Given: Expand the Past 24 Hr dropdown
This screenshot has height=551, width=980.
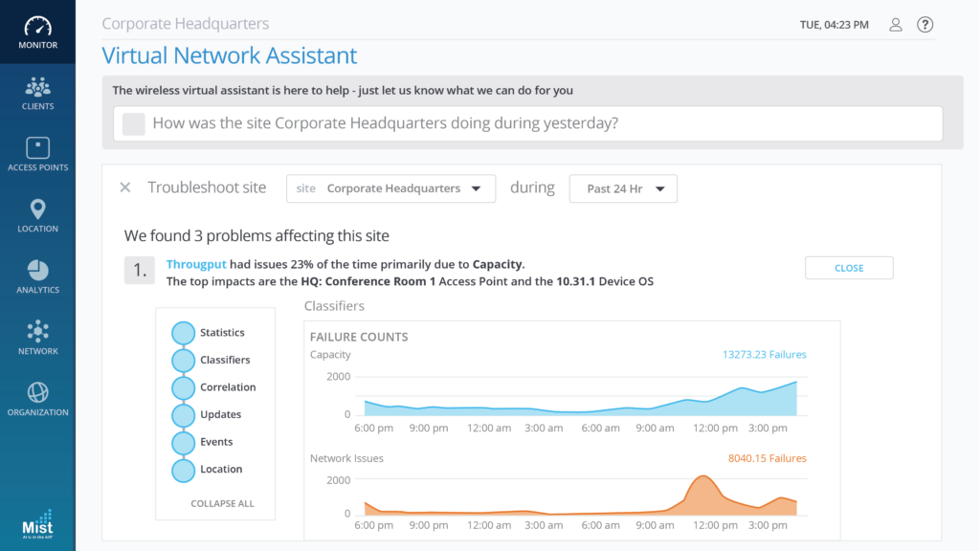Looking at the screenshot, I should pos(623,188).
